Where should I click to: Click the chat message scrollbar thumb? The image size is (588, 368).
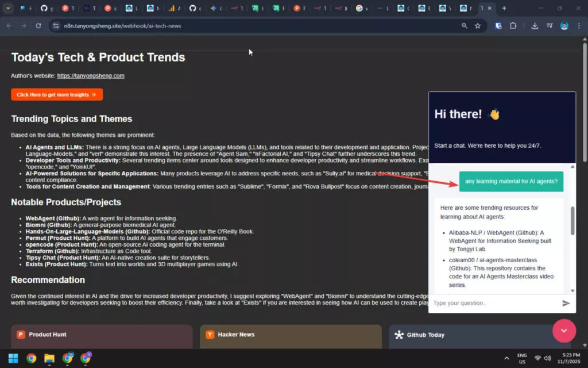[572, 220]
